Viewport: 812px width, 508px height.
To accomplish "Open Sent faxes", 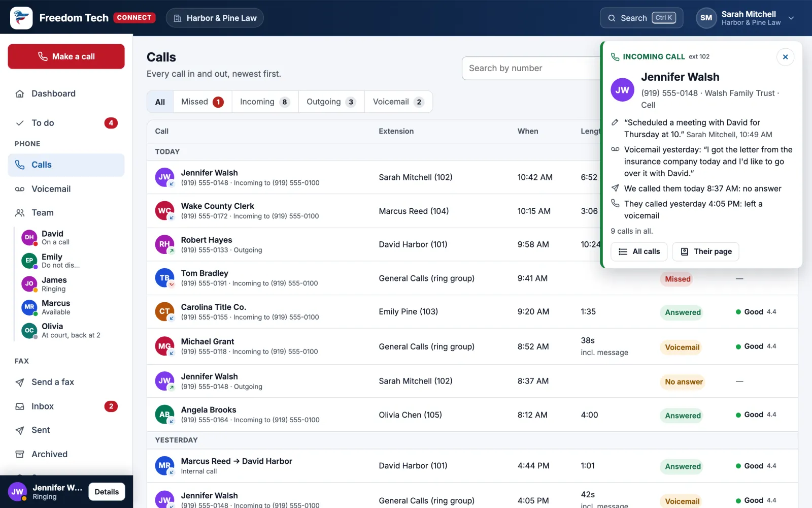I will coord(66,430).
